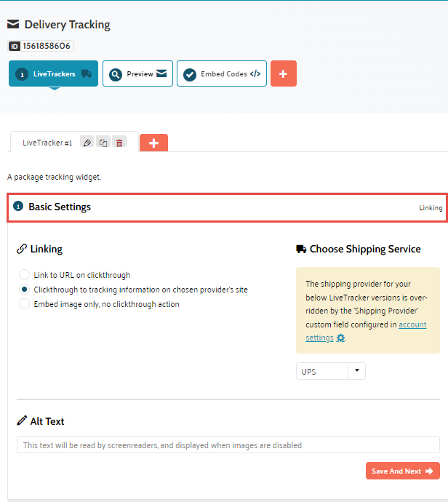Screen dimensions: 448x502
Task: Select the LiveTracker #1 tab
Action: pyautogui.click(x=47, y=143)
